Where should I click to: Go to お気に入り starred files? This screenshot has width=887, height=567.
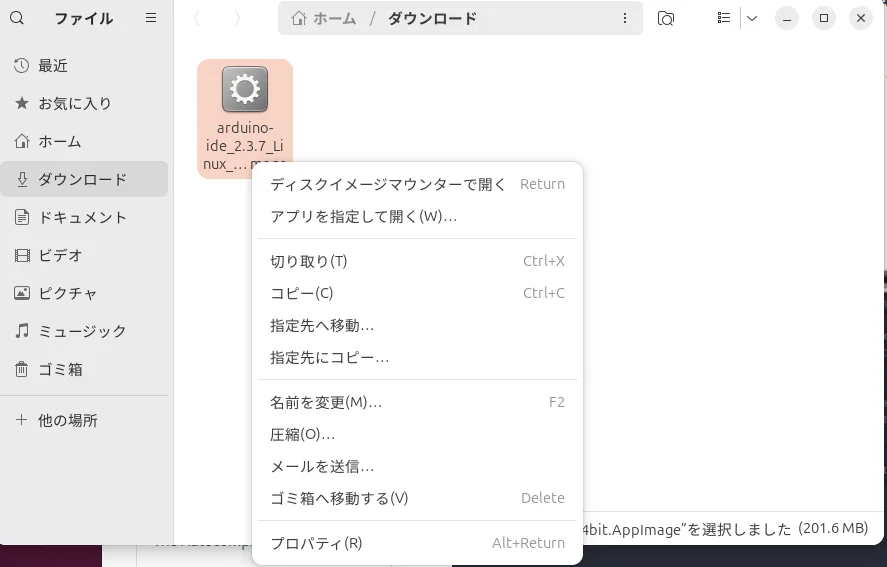pyautogui.click(x=74, y=103)
